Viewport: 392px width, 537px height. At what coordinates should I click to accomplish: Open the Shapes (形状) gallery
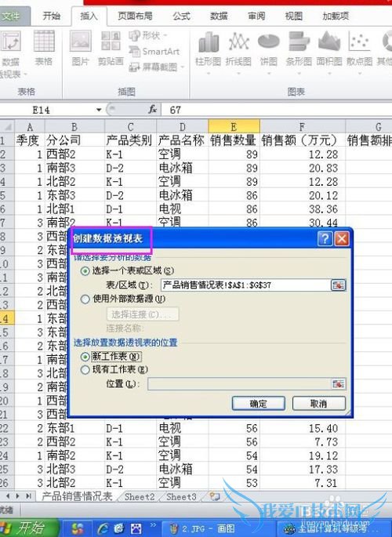(x=147, y=35)
